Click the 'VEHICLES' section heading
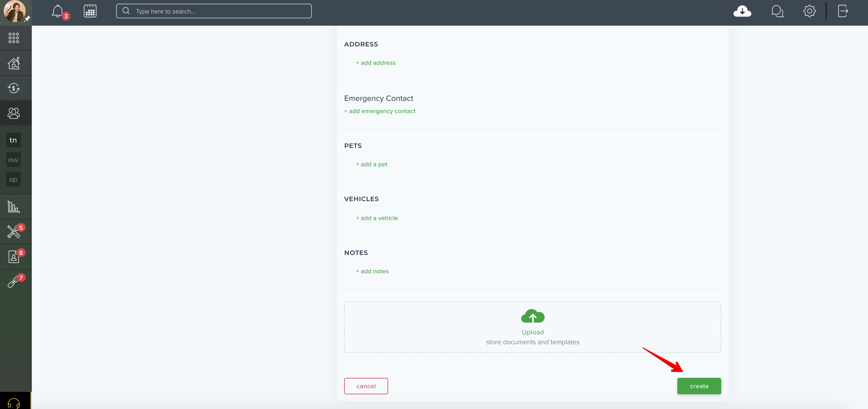 coord(361,199)
